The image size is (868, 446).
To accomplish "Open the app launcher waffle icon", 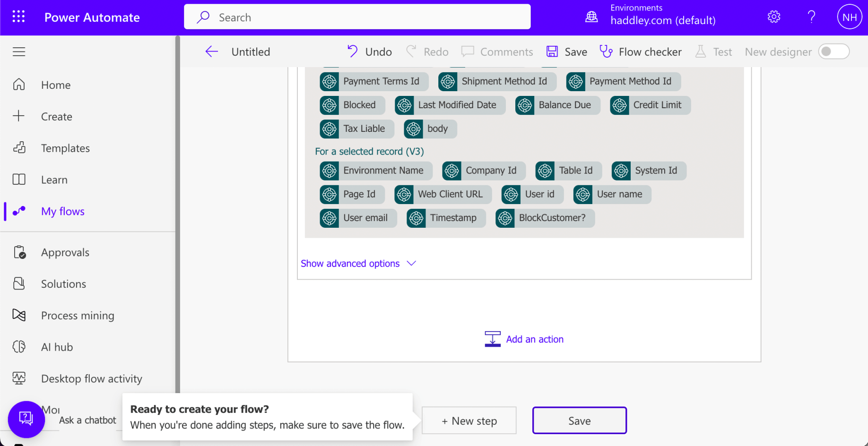I will [x=18, y=17].
